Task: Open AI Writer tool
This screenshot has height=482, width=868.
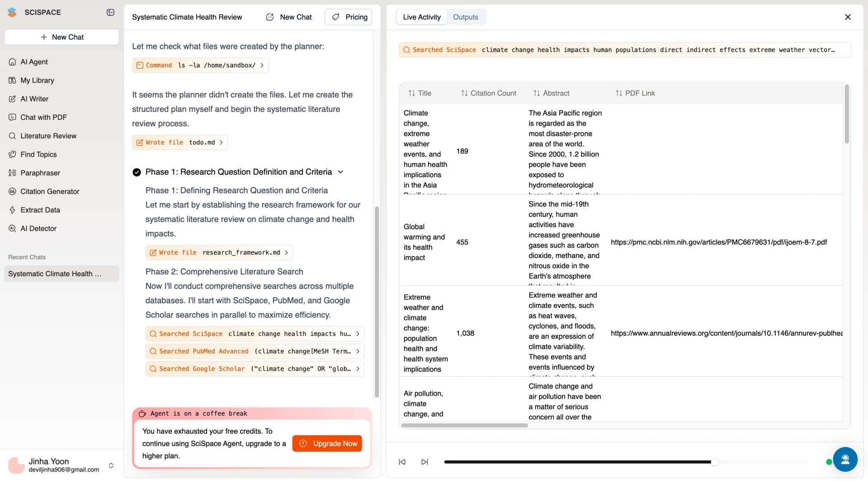Action: tap(61, 99)
